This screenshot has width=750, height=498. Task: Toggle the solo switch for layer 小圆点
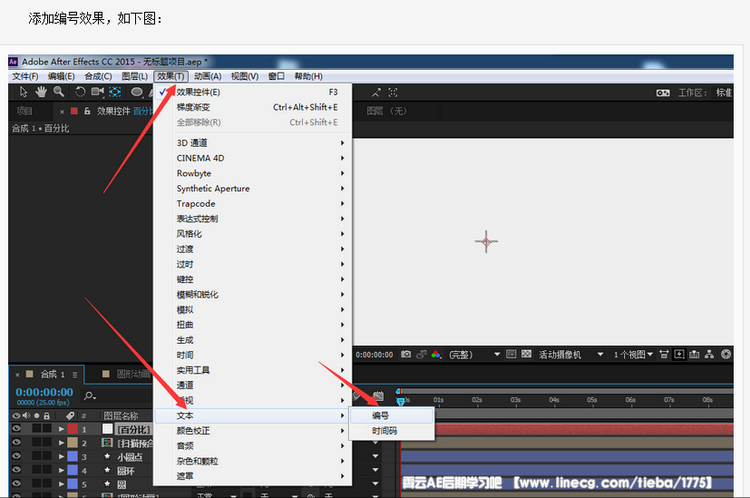37,456
